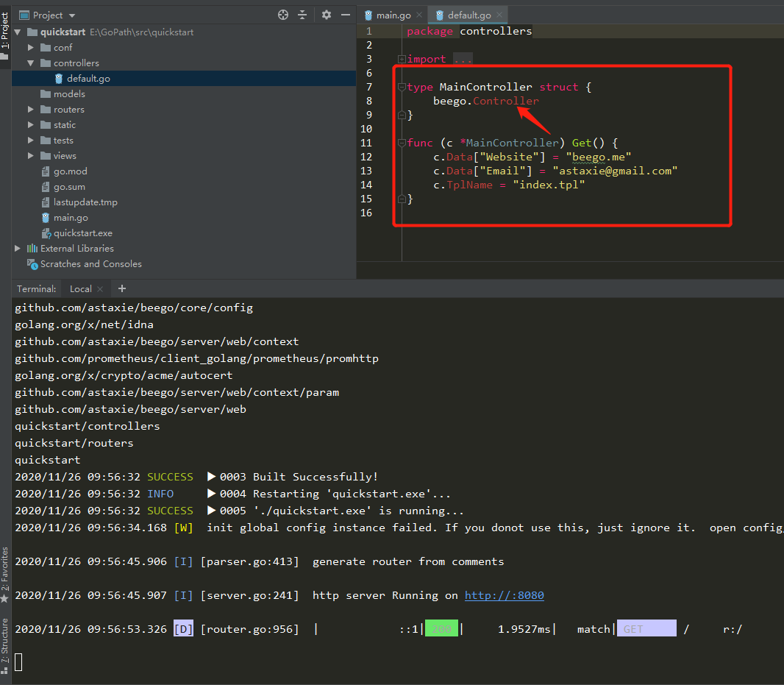Click the conf folder icon
The image size is (784, 685).
pyautogui.click(x=46, y=48)
